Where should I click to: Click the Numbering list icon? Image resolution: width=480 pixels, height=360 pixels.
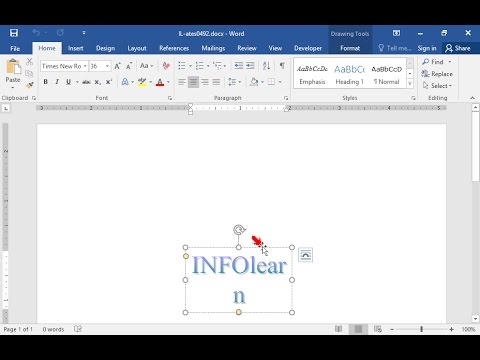point(200,66)
